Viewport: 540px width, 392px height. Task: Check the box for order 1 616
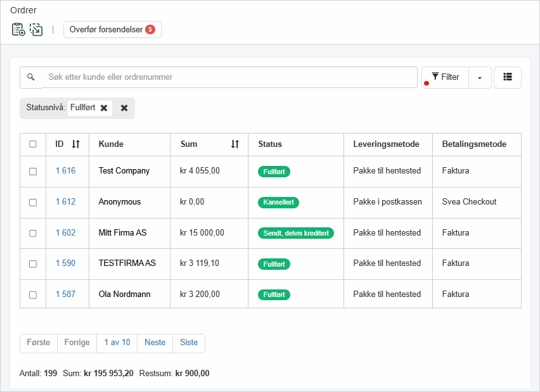click(x=33, y=172)
